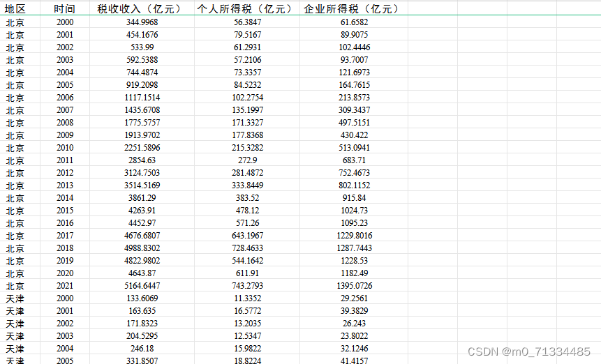Select the cell with value 56.3847
601x364 pixels.
[248, 22]
